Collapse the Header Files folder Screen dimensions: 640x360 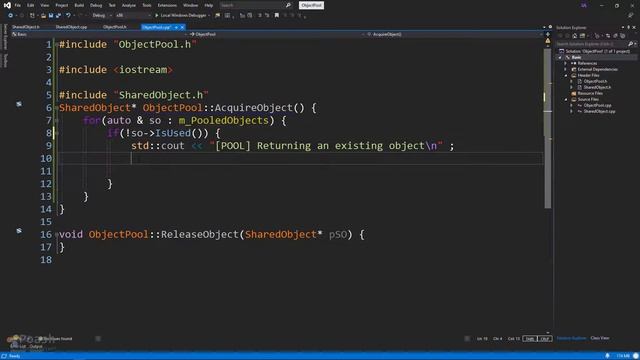tap(566, 76)
